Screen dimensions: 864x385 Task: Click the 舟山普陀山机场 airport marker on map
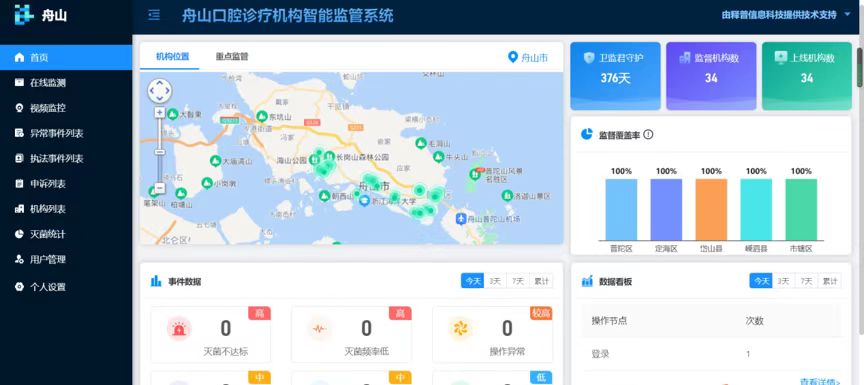tap(461, 219)
